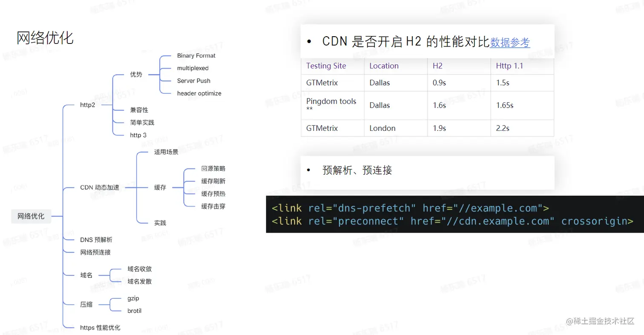The width and height of the screenshot is (644, 335).
Task: Click the 回源策略 node
Action: tap(213, 168)
